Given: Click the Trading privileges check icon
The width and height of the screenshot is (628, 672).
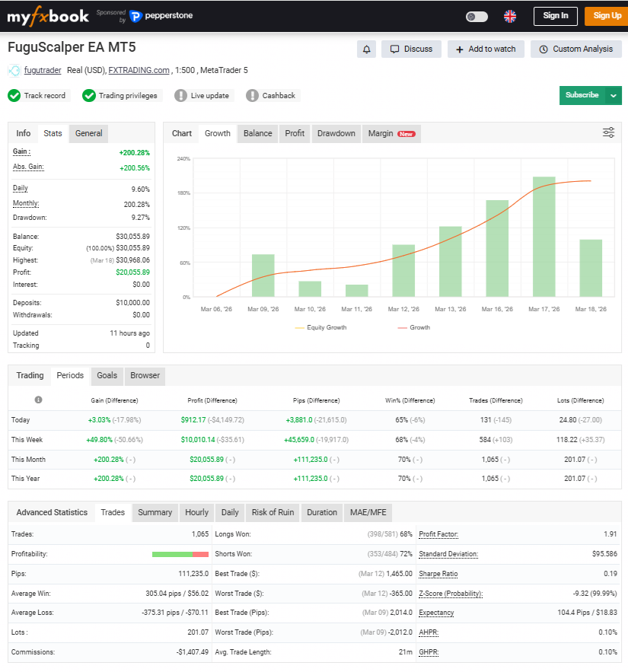Looking at the screenshot, I should click(x=89, y=96).
